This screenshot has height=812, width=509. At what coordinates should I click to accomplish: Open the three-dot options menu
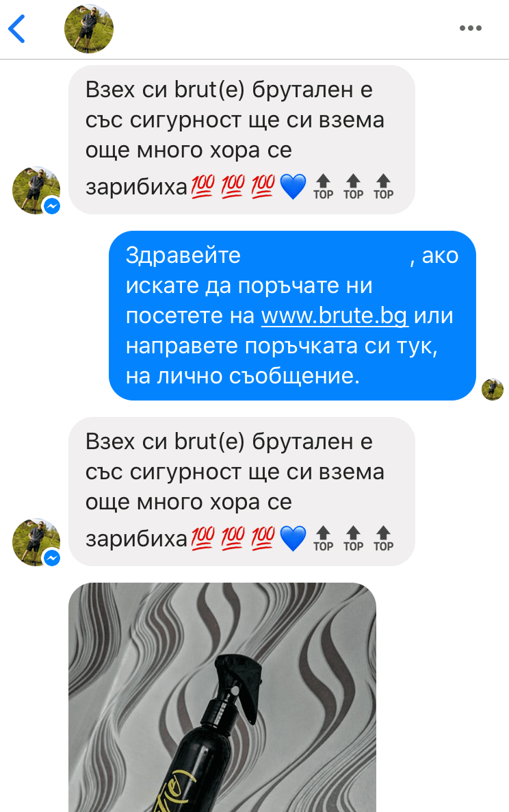point(470,29)
